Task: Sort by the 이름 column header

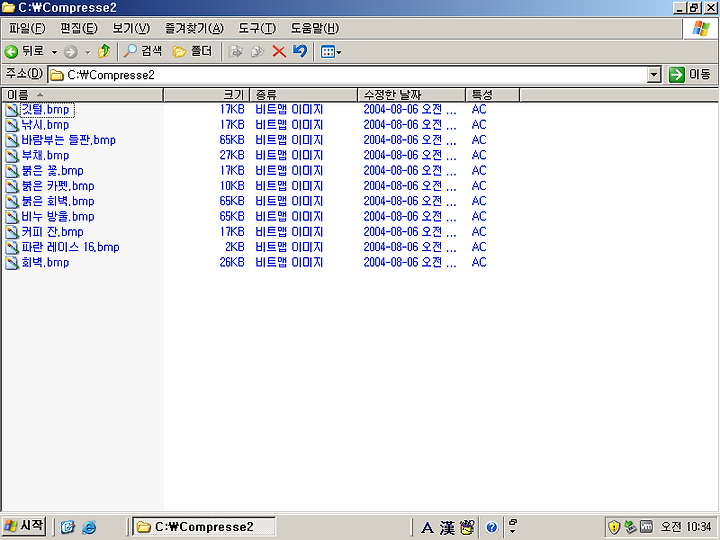Action: point(83,95)
